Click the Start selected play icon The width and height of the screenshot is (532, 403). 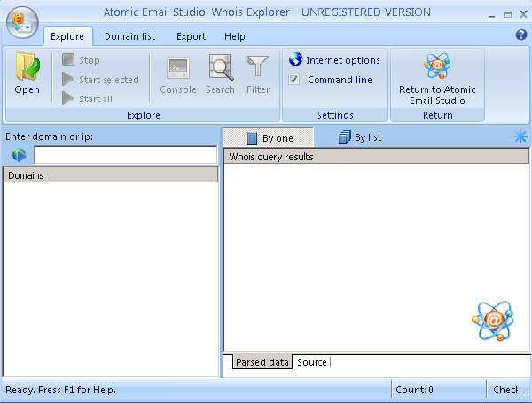click(68, 79)
